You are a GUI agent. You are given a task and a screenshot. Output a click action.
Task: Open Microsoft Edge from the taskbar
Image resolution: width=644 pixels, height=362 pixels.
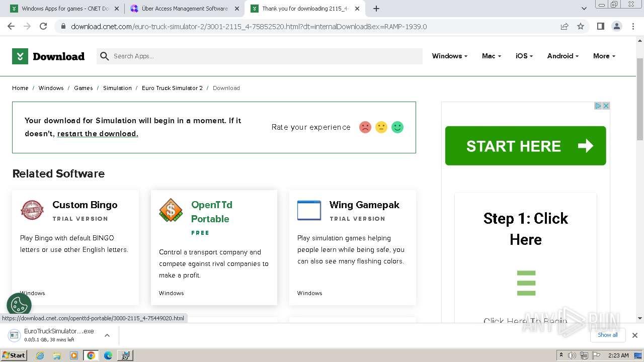pos(108,355)
